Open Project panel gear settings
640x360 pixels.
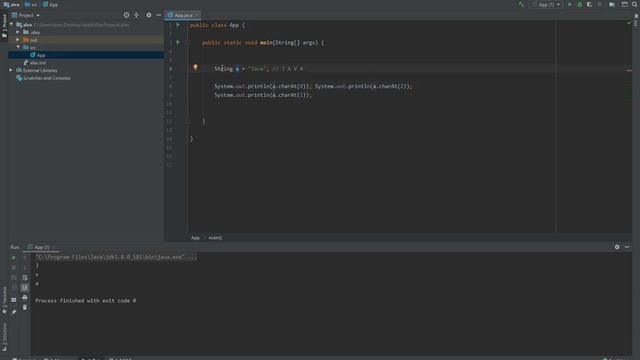149,15
